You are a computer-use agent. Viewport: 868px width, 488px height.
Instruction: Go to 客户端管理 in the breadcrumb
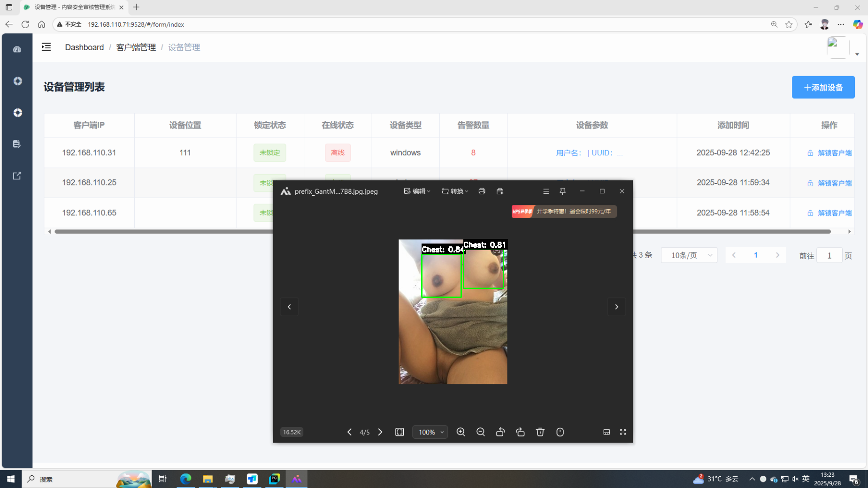[136, 47]
